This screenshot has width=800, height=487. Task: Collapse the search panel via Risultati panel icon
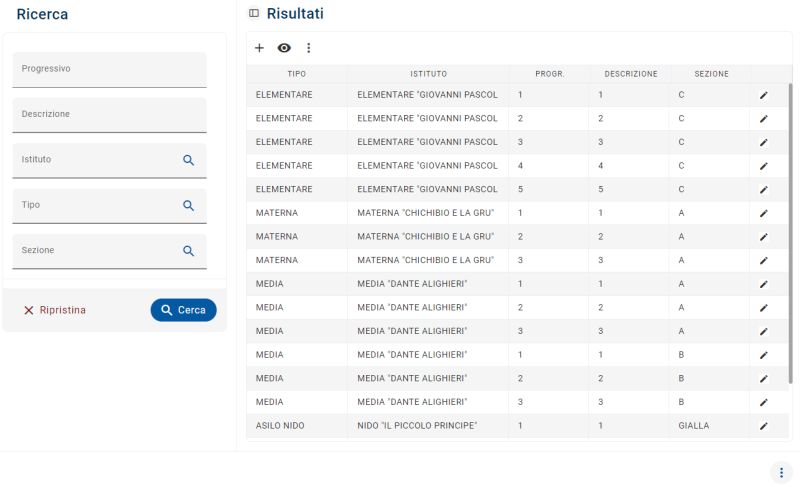pos(254,13)
